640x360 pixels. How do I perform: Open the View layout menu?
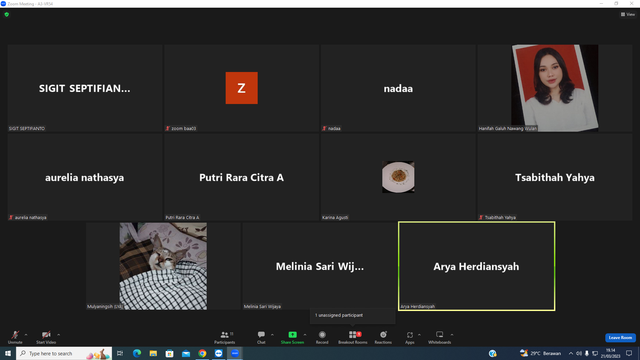point(628,14)
